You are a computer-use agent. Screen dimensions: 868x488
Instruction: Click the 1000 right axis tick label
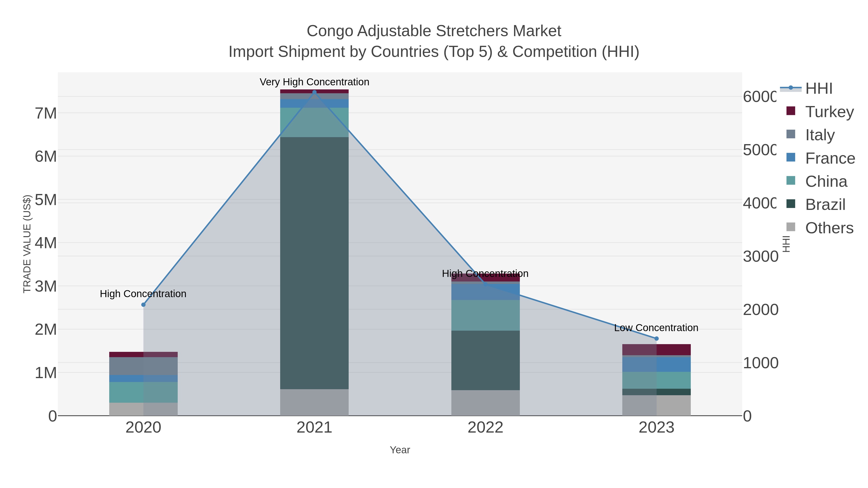pyautogui.click(x=761, y=363)
